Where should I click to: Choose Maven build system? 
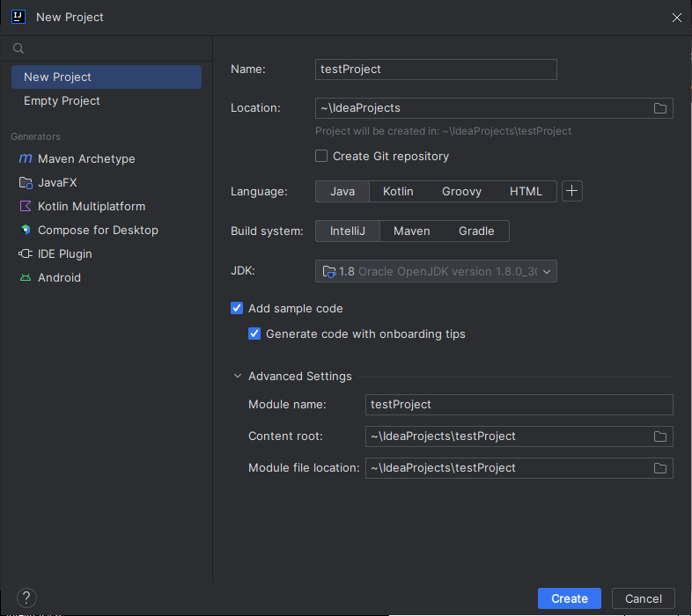(412, 231)
